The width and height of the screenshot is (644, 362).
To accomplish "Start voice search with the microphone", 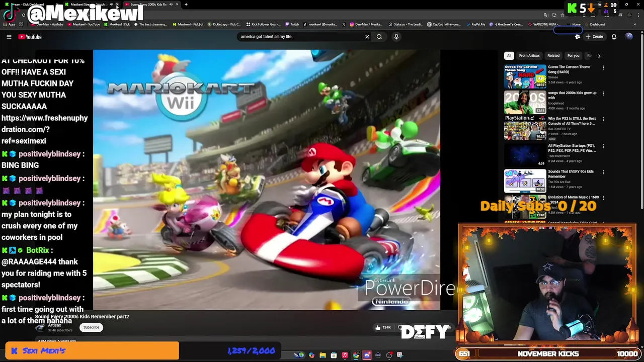I will pyautogui.click(x=396, y=37).
